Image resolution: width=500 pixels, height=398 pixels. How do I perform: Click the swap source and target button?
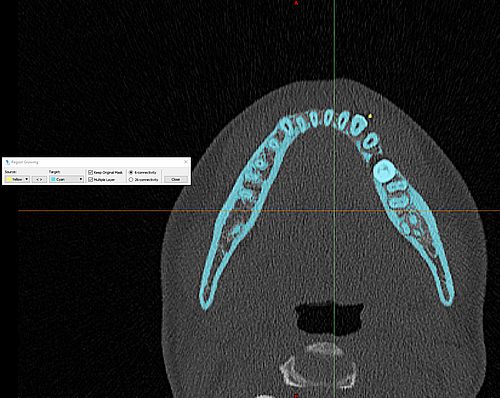coord(39,179)
